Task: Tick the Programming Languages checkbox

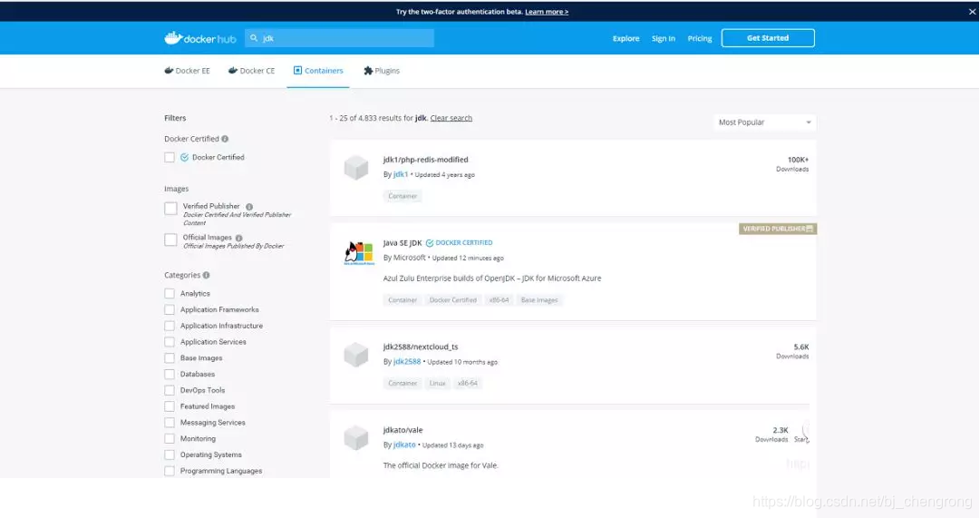Action: (170, 471)
